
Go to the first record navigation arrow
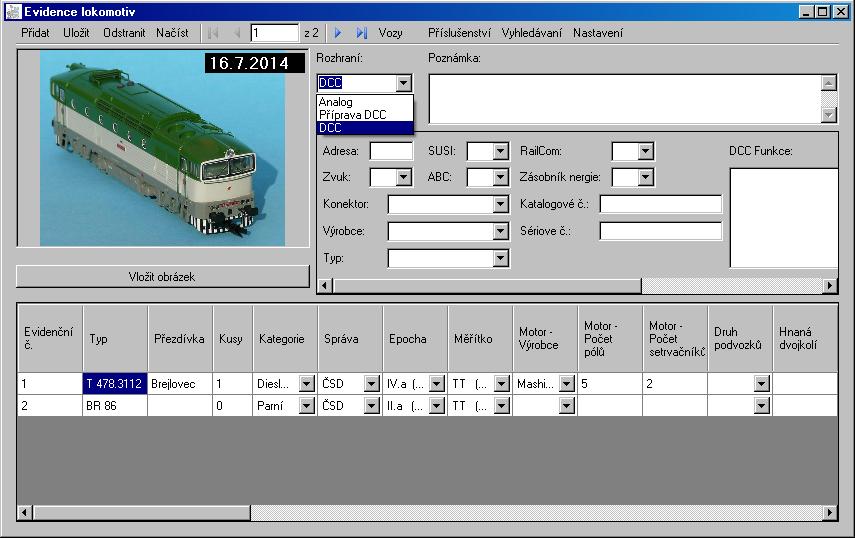(213, 33)
